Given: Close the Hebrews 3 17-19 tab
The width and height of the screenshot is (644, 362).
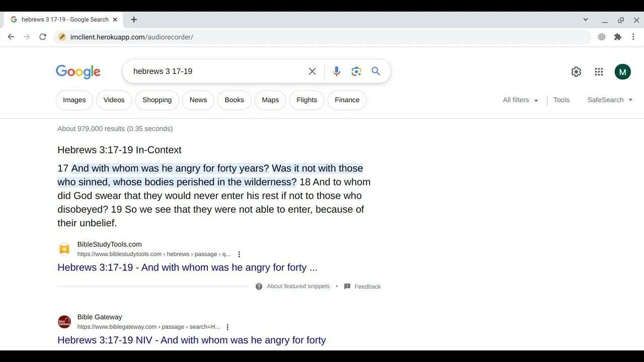Looking at the screenshot, I should [x=115, y=20].
